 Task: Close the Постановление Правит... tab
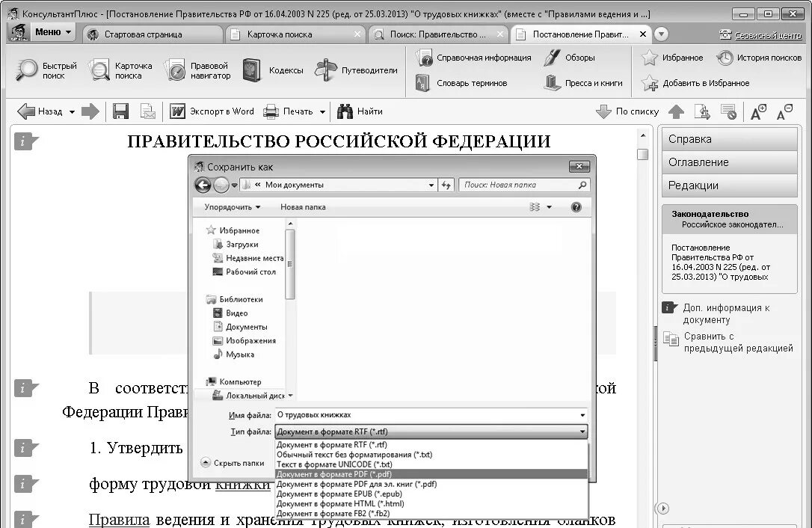click(x=643, y=34)
